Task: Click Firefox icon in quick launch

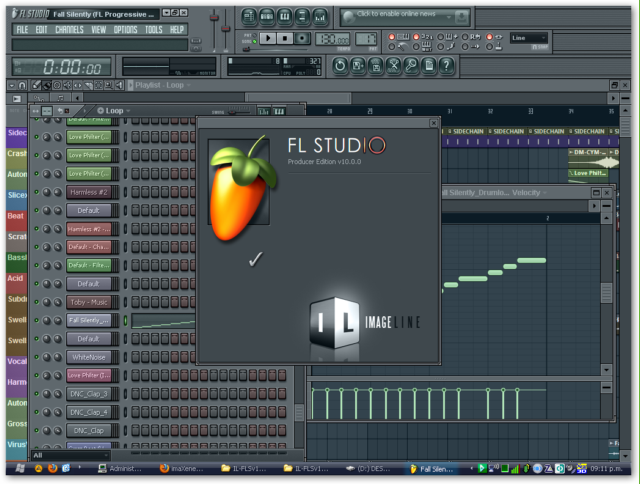Action: (x=53, y=468)
